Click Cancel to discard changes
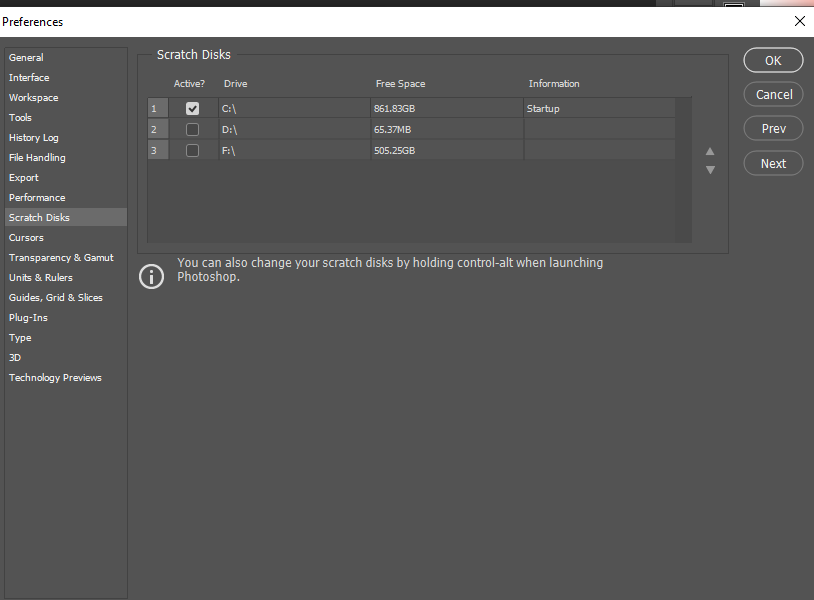This screenshot has height=600, width=814. coord(773,94)
